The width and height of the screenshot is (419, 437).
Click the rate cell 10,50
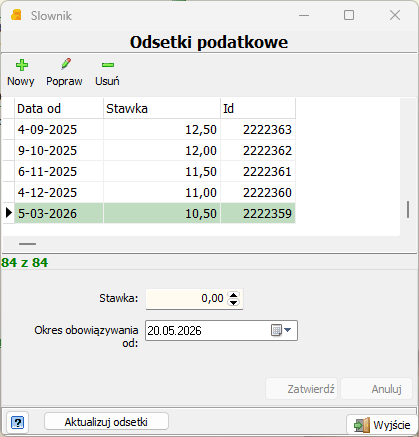[162, 213]
